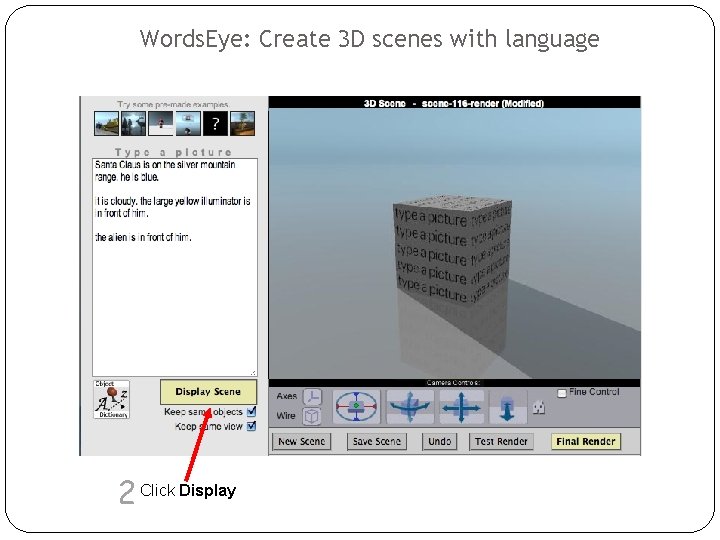The image size is (720, 540).
Task: Click the Save Scene button
Action: point(377,441)
